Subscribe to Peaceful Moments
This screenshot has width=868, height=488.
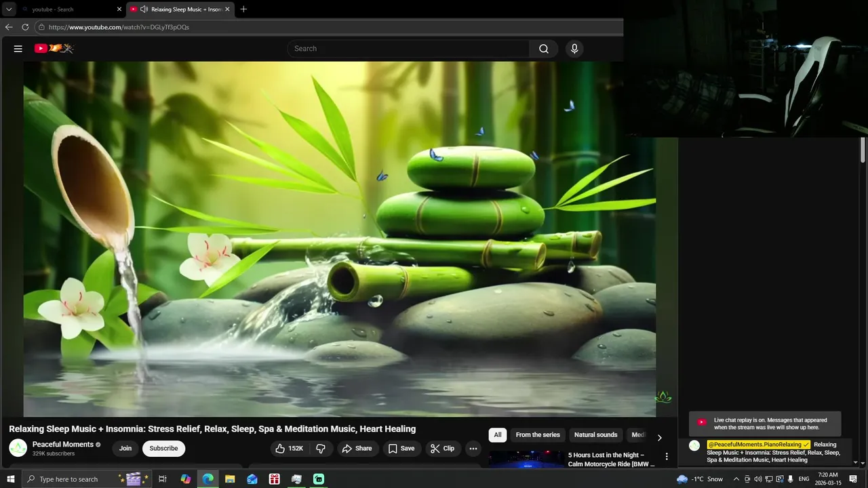(163, 449)
